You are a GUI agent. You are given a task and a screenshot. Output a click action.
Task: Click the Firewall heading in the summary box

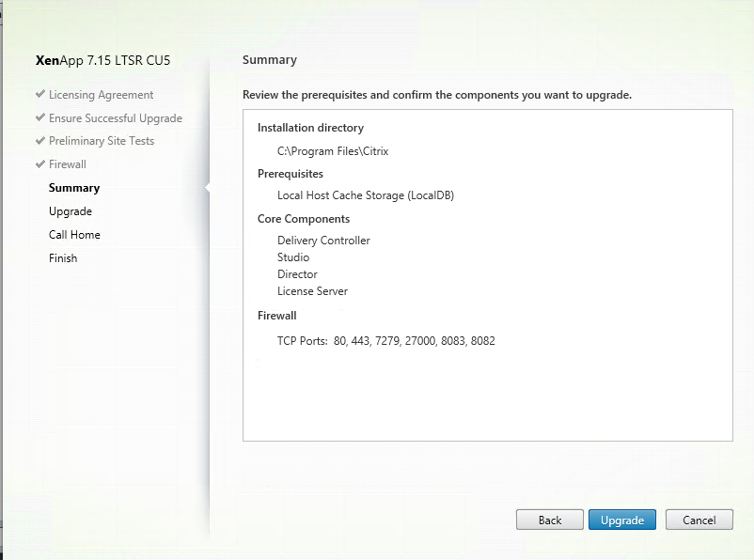pyautogui.click(x=277, y=316)
